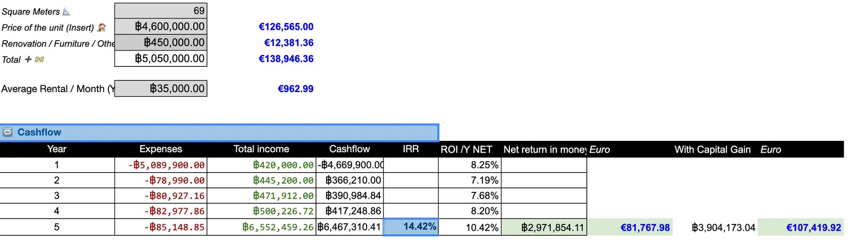The height and width of the screenshot is (247, 868).
Task: Click the banknote icon beside Total
Action: pyautogui.click(x=39, y=59)
